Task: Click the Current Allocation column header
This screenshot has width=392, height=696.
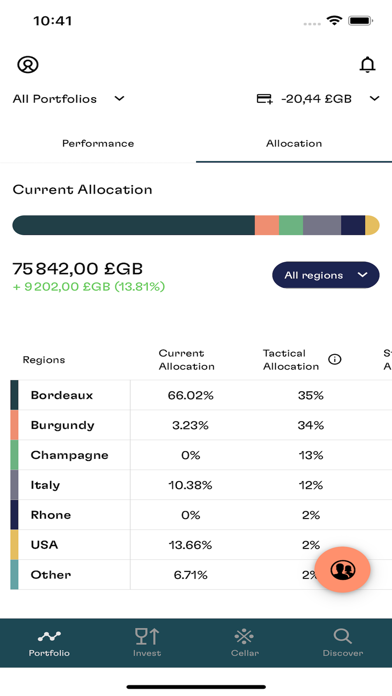Action: coord(186,360)
